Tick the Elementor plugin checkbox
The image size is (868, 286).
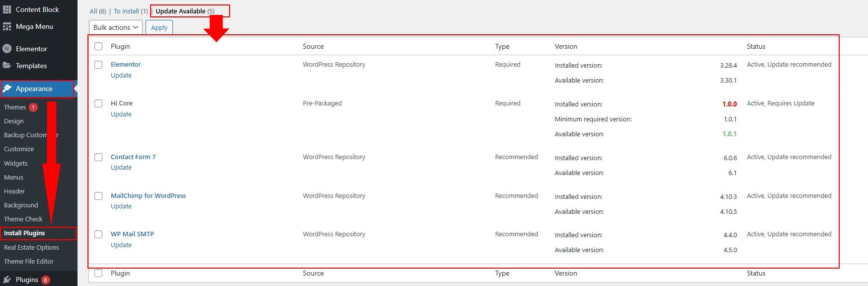coord(98,65)
